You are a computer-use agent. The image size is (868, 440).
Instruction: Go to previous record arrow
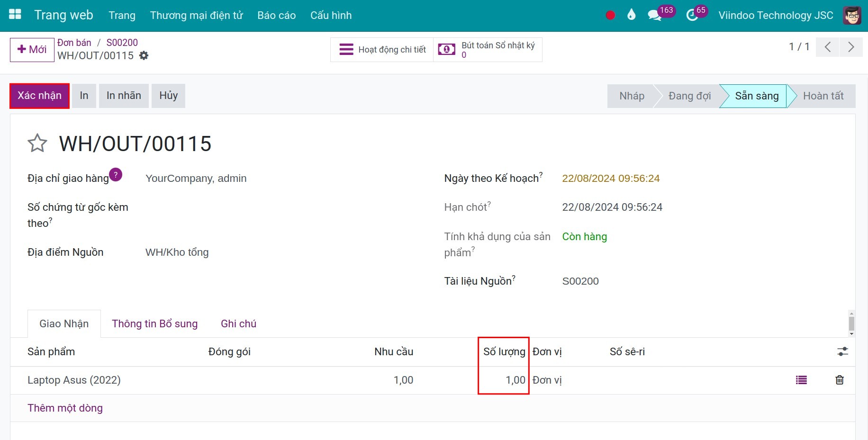(x=828, y=47)
